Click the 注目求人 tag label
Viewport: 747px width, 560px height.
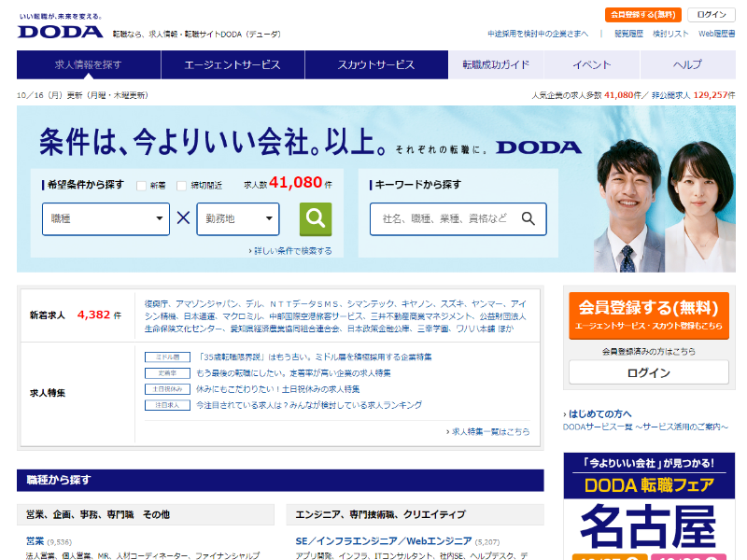pos(167,405)
